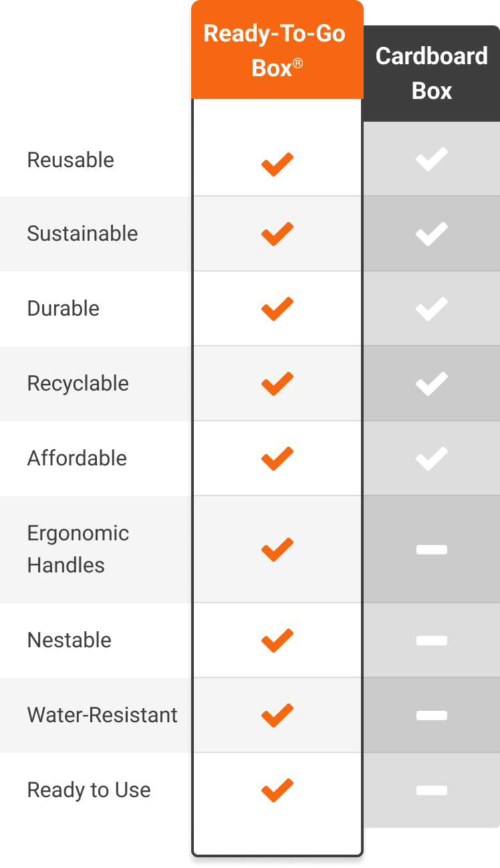
Task: Click the orange checkmark for Ready to Use
Action: (x=277, y=790)
